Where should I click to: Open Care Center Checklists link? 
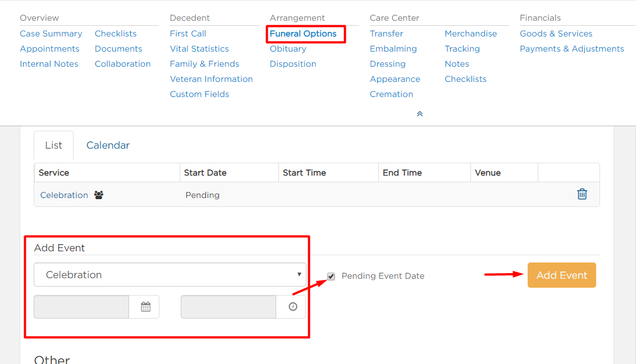[465, 79]
